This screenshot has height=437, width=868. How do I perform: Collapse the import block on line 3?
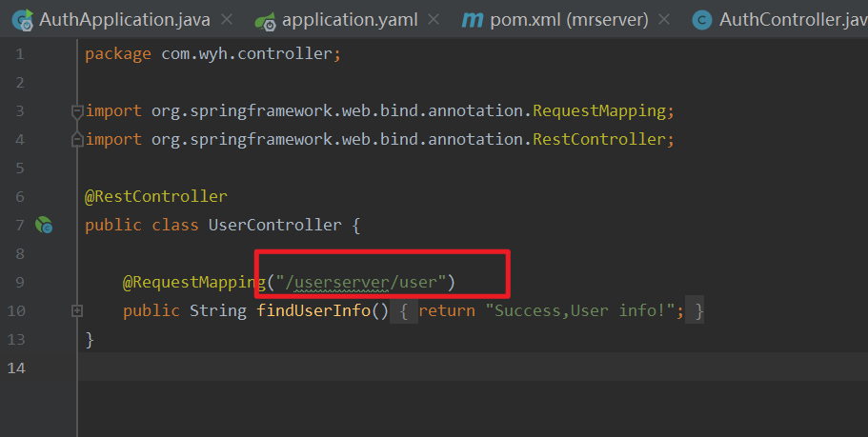[x=77, y=111]
